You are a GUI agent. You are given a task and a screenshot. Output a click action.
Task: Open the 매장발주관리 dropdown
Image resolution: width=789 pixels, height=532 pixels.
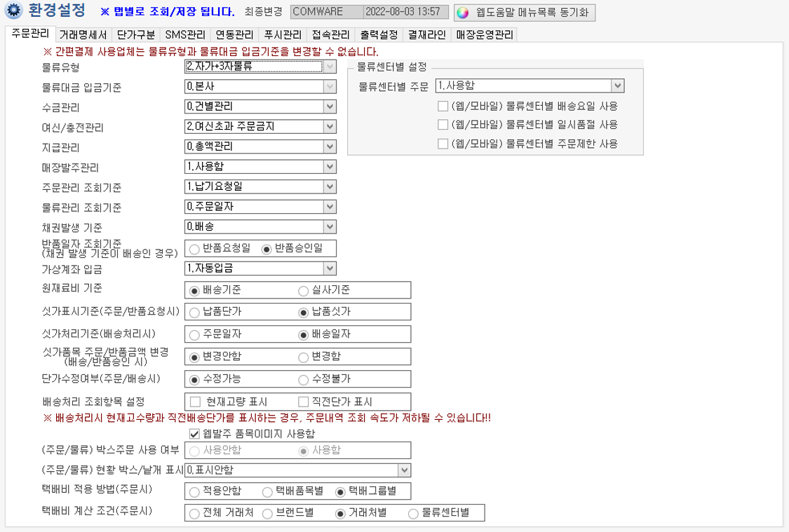[330, 166]
